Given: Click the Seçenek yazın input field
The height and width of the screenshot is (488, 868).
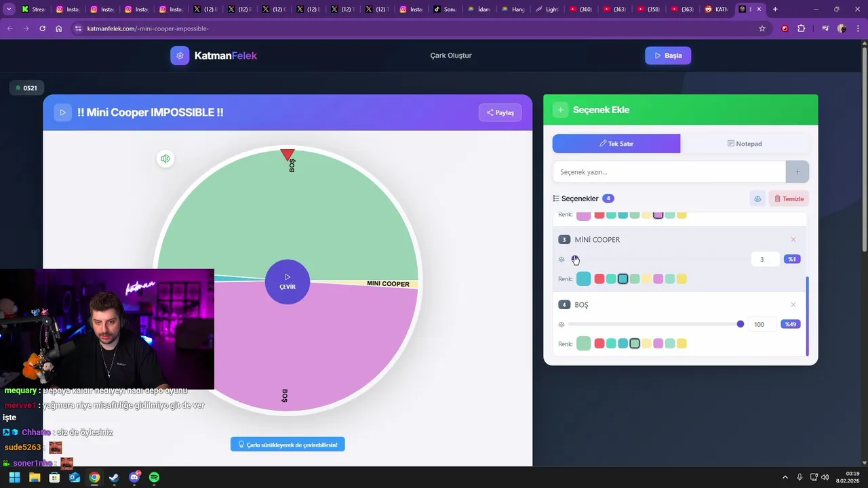Looking at the screenshot, I should click(x=669, y=172).
